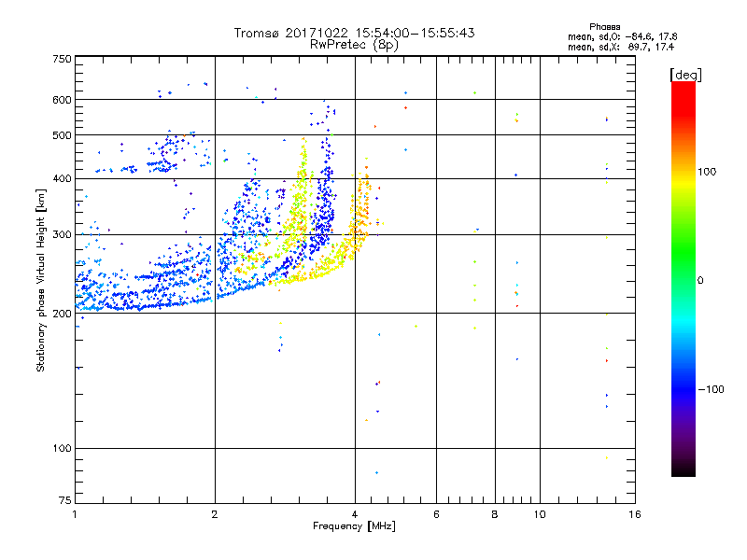747x560 pixels.
Task: Click the height axis "100" km tick label
Action: point(62,448)
